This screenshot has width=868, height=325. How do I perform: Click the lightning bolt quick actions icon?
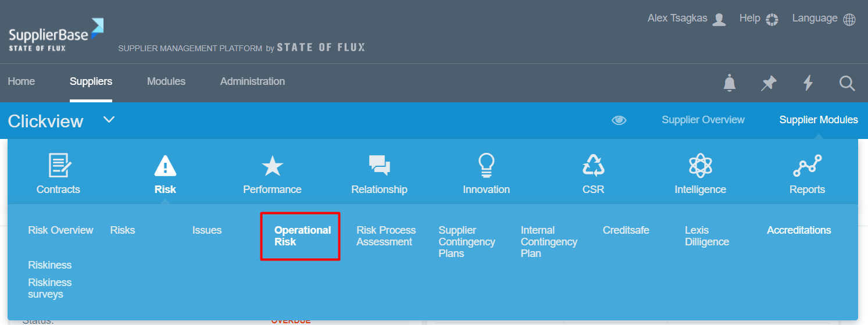[808, 83]
